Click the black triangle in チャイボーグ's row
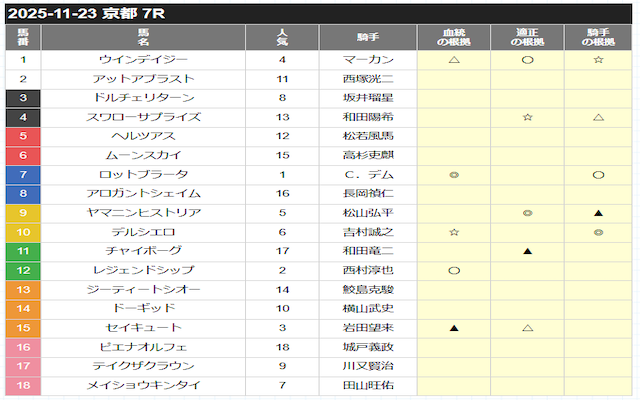The width and height of the screenshot is (640, 400). click(527, 251)
